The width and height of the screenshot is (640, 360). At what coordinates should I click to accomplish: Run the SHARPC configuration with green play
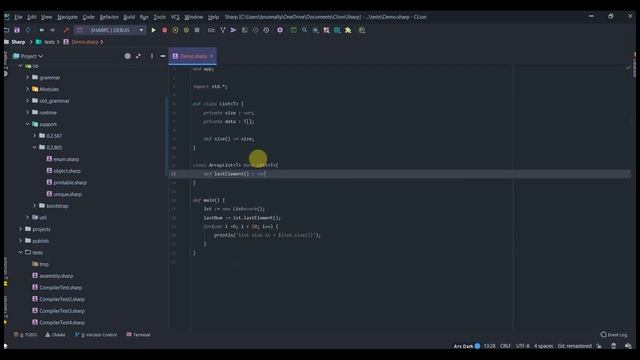coord(153,30)
